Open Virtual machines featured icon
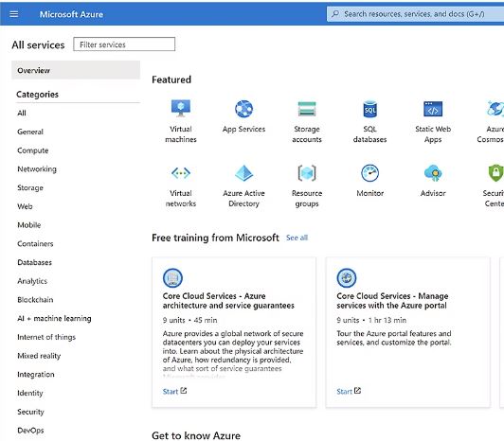Image resolution: width=504 pixels, height=441 pixels. 181,109
